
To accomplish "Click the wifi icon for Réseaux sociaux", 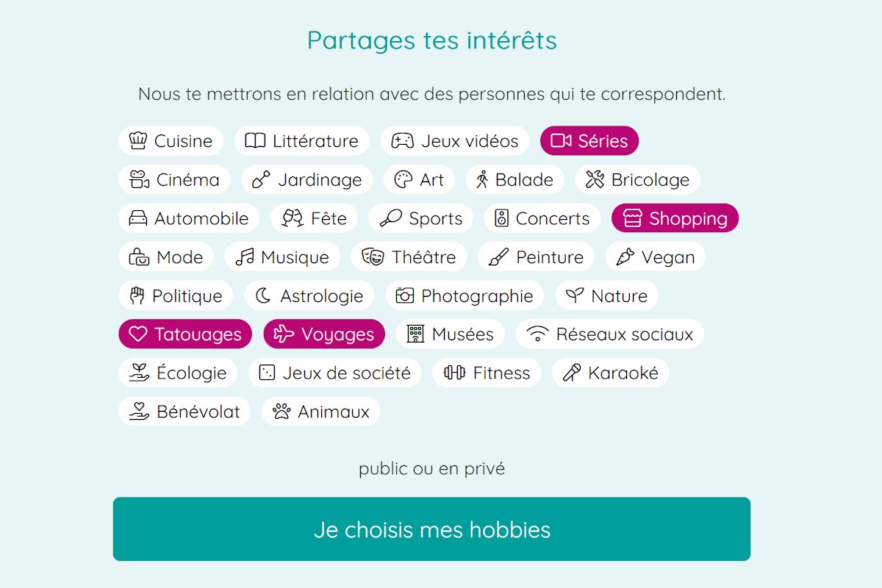I will 538,335.
